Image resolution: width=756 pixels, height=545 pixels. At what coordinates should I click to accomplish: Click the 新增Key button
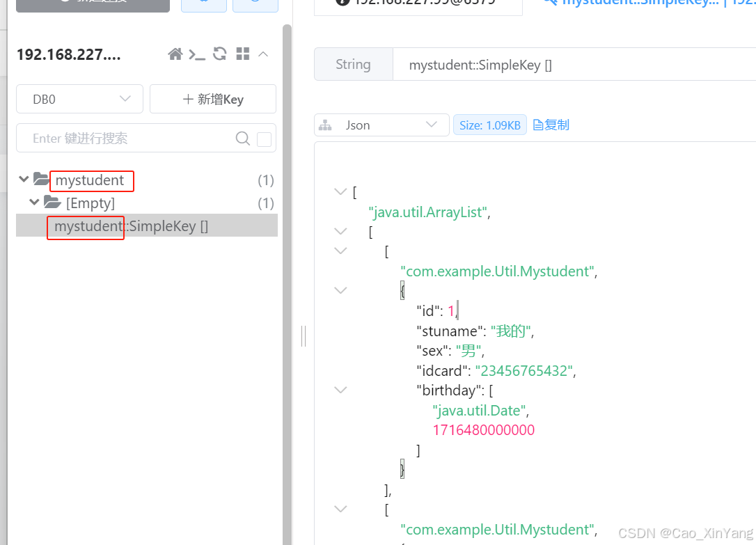pyautogui.click(x=213, y=100)
